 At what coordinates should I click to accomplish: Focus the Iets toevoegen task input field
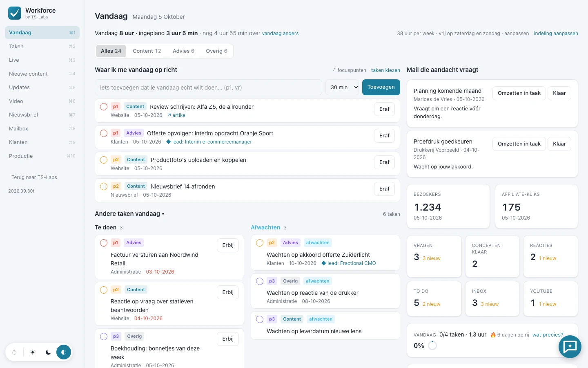(209, 87)
